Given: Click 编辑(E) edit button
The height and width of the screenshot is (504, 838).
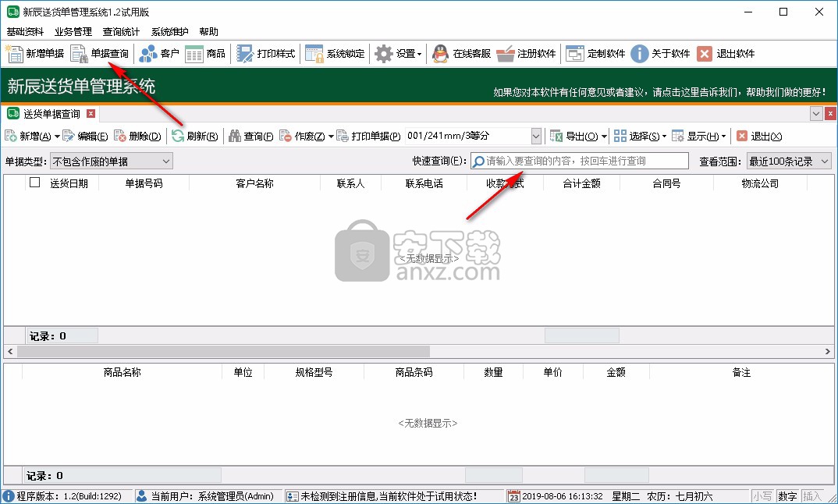Looking at the screenshot, I should point(85,137).
